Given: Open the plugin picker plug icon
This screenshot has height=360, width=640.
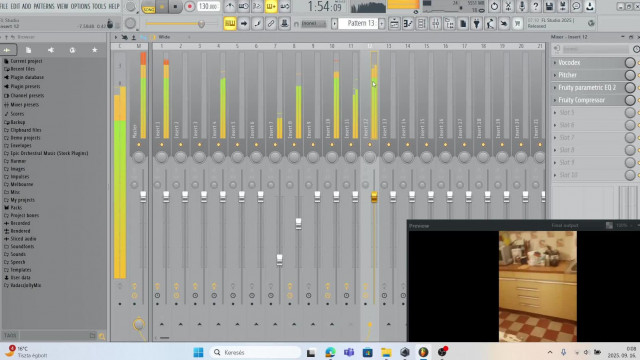Looking at the screenshot, I should 476,24.
